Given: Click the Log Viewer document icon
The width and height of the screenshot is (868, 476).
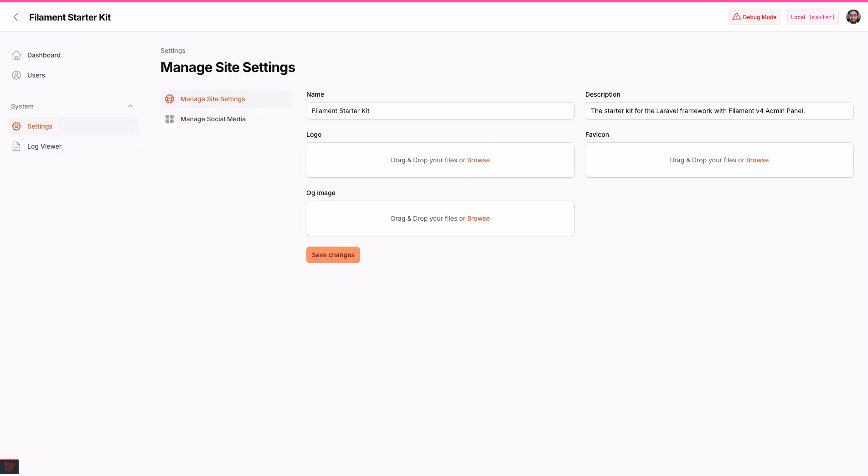Looking at the screenshot, I should tap(16, 146).
